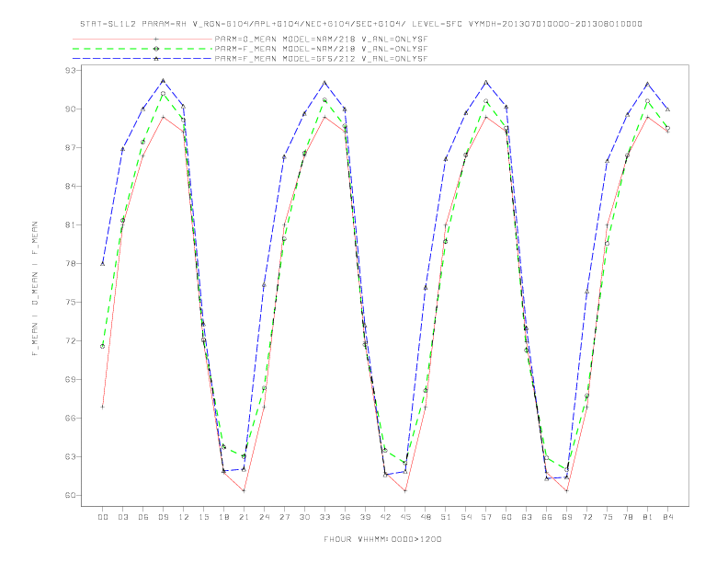Viewport: 728px width, 563px height.
Task: Click x-axis tick label 15
Action: (x=203, y=517)
